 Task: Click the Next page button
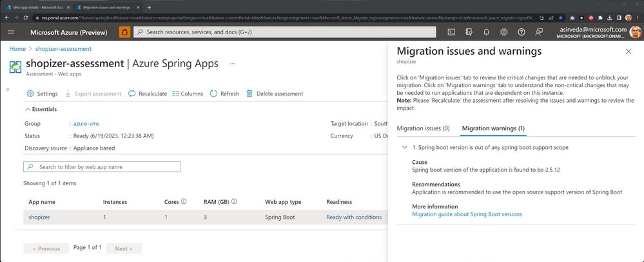[124, 248]
